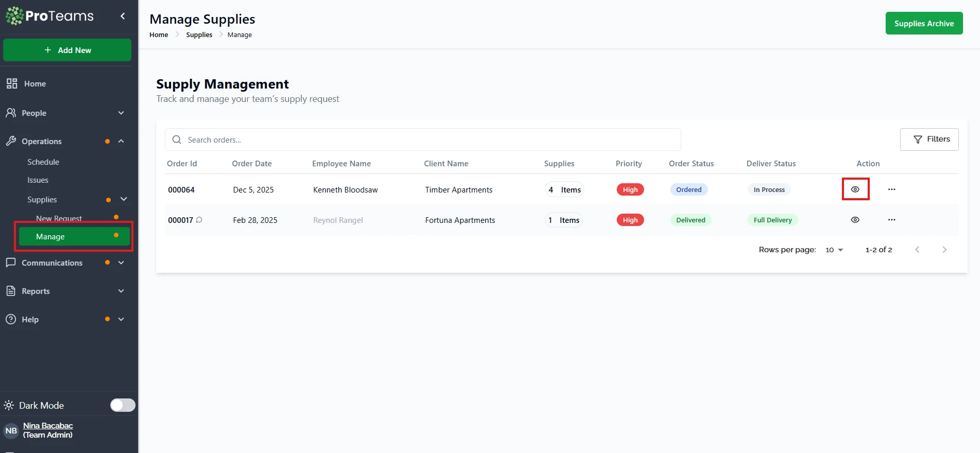The image size is (980, 453).
Task: Open Rows per page dropdown
Action: [834, 250]
